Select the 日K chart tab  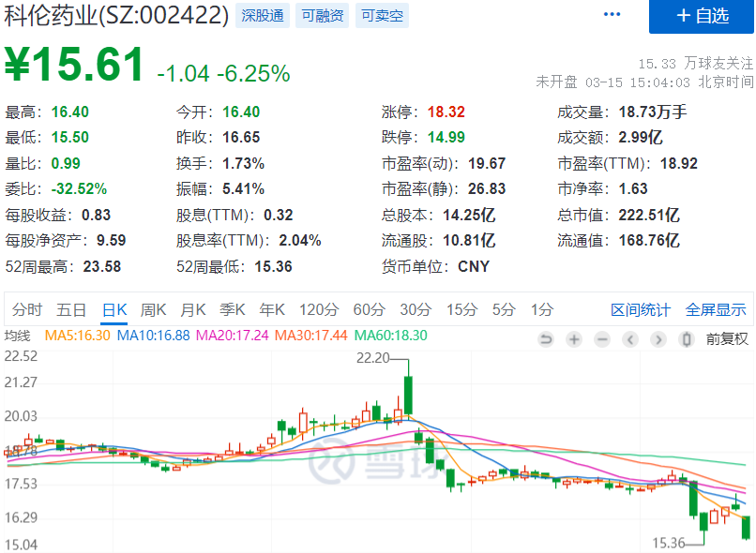pyautogui.click(x=114, y=309)
